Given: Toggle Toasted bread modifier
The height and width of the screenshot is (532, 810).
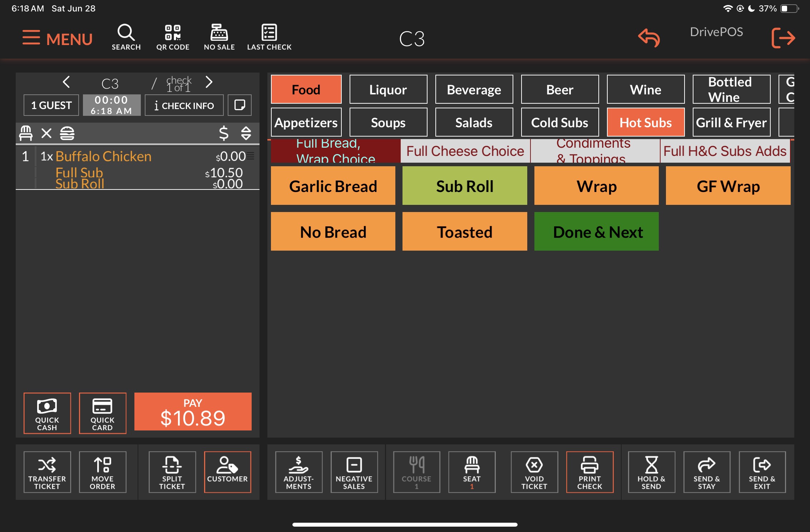Looking at the screenshot, I should point(464,232).
